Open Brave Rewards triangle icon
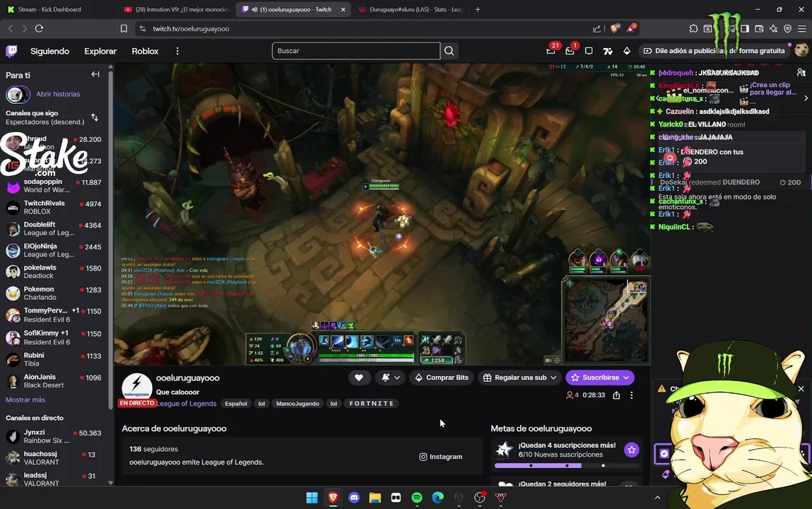Viewport: 812px width, 509px height. [631, 28]
